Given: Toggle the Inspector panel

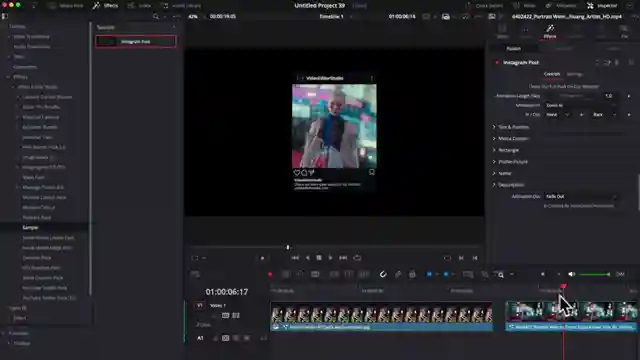Looking at the screenshot, I should [602, 6].
